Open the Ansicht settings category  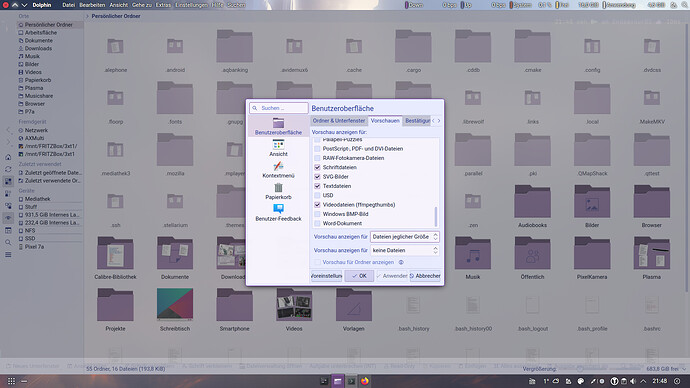(x=278, y=148)
